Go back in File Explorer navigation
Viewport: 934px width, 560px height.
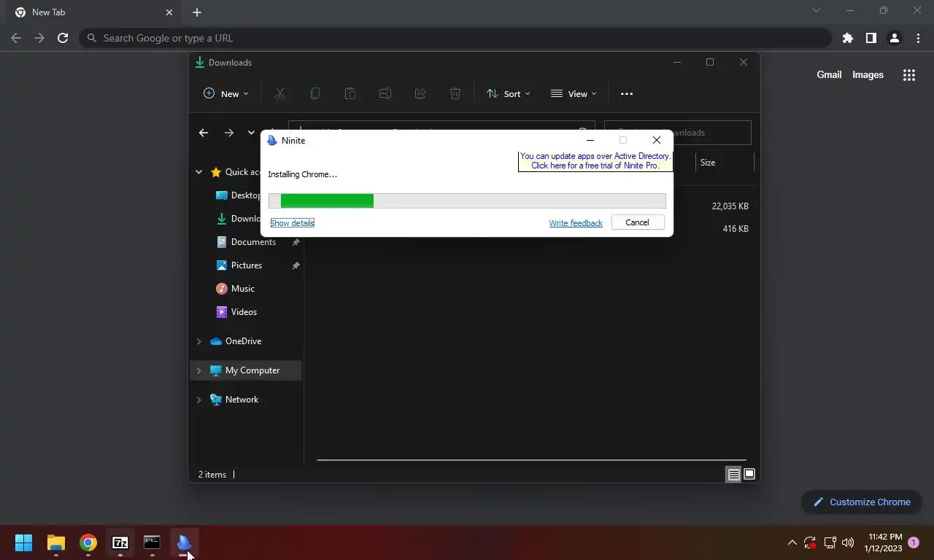point(204,133)
